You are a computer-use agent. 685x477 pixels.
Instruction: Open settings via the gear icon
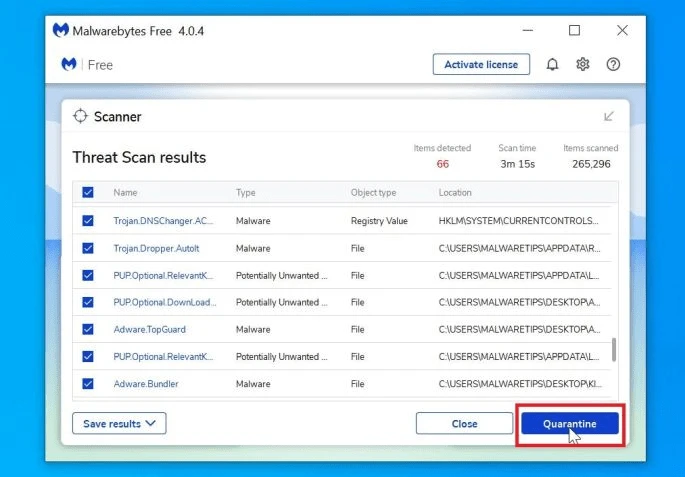click(582, 65)
